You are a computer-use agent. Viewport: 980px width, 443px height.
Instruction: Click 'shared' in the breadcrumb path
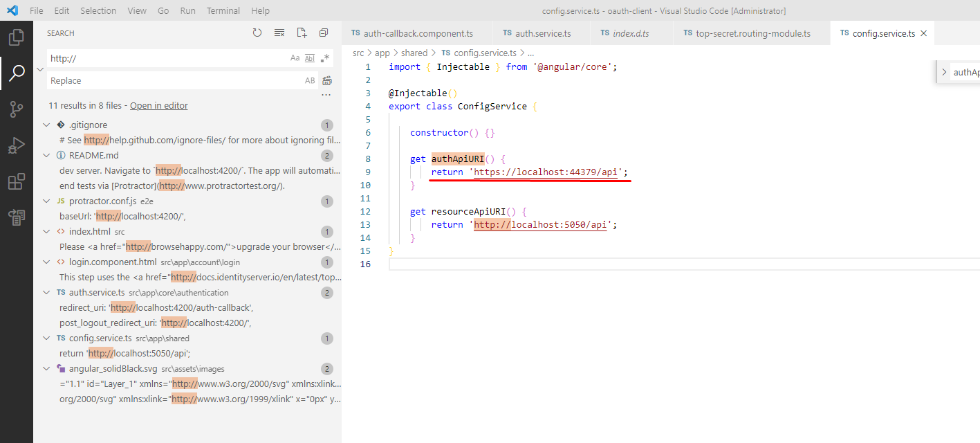414,53
